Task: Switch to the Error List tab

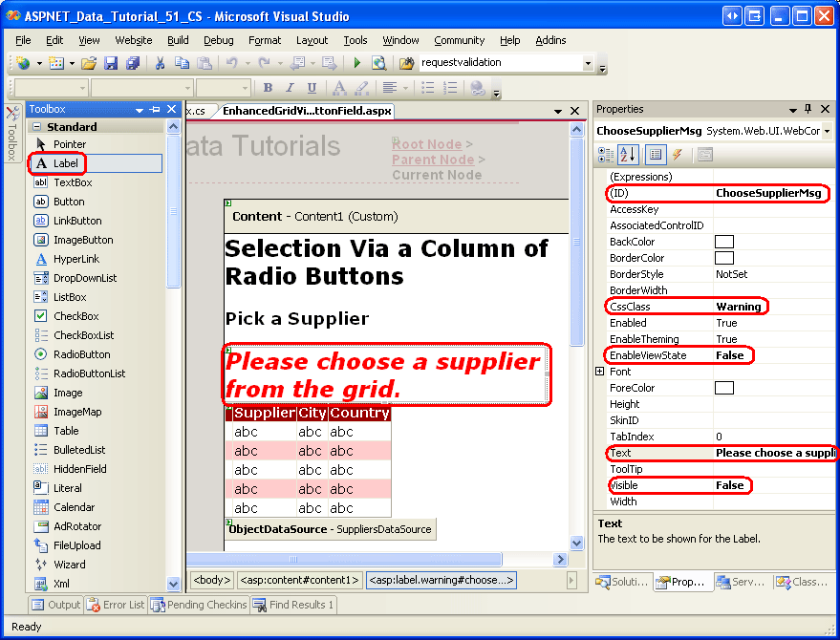Action: pos(116,605)
